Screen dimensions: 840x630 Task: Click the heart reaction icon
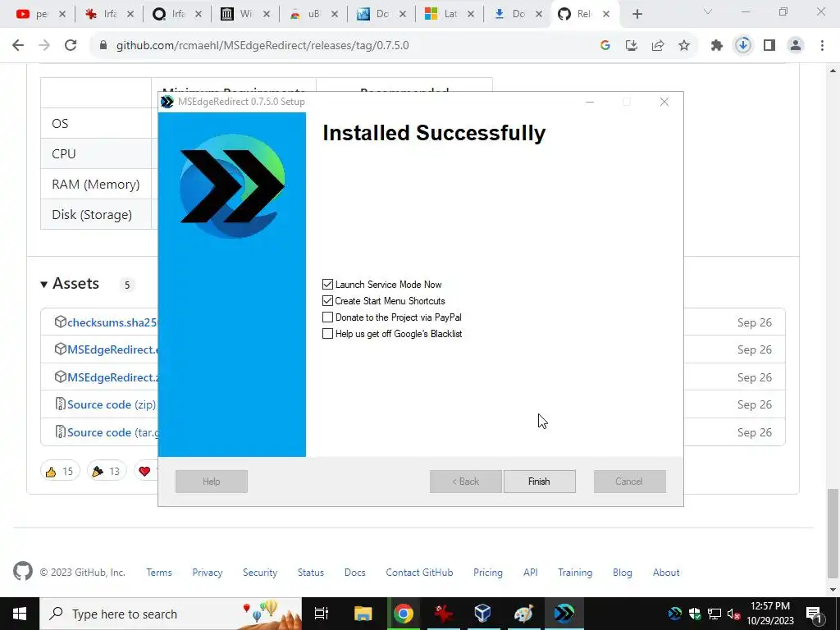144,471
